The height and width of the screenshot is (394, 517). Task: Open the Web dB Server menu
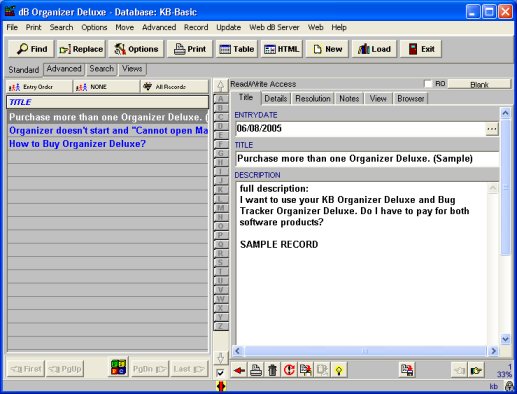point(274,27)
